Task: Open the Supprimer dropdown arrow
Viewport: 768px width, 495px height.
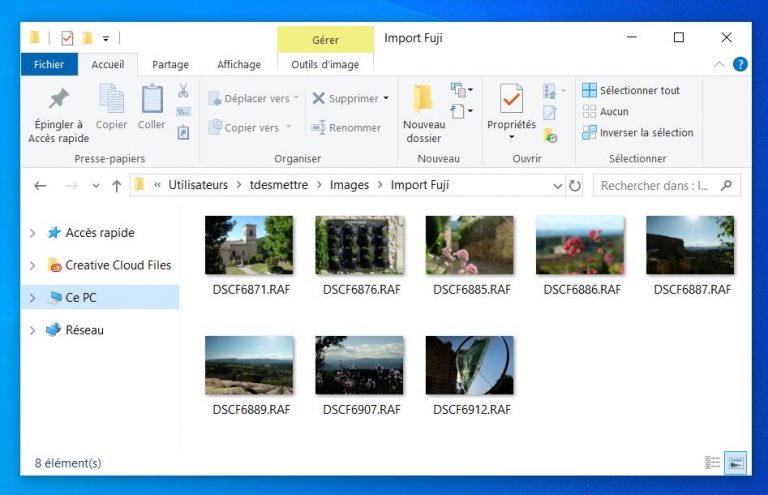Action: tap(386, 98)
